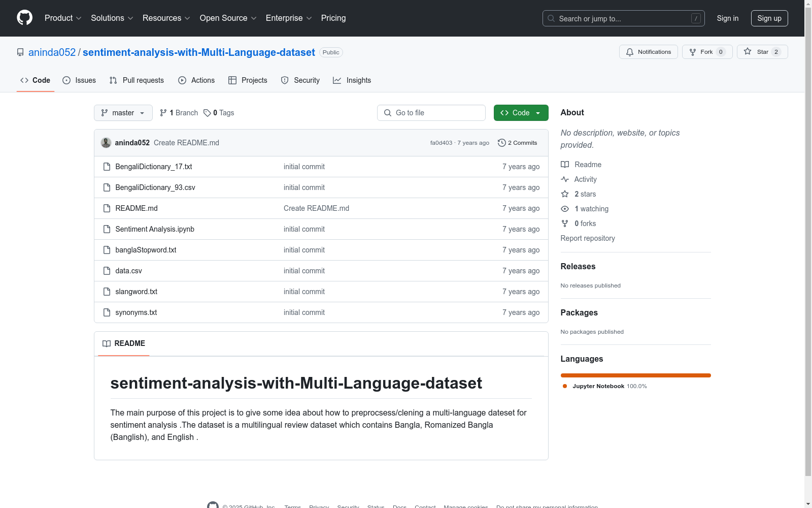
Task: Open the Pull requests tab
Action: 137,80
